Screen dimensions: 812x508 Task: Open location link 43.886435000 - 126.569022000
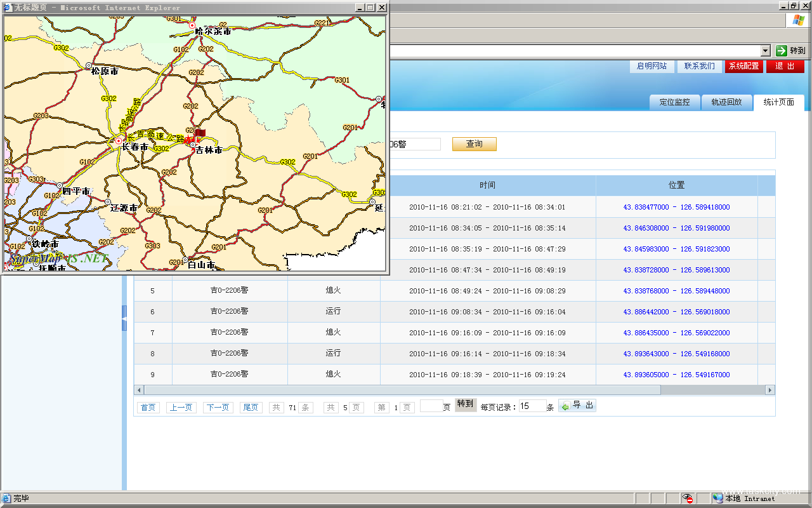point(677,333)
